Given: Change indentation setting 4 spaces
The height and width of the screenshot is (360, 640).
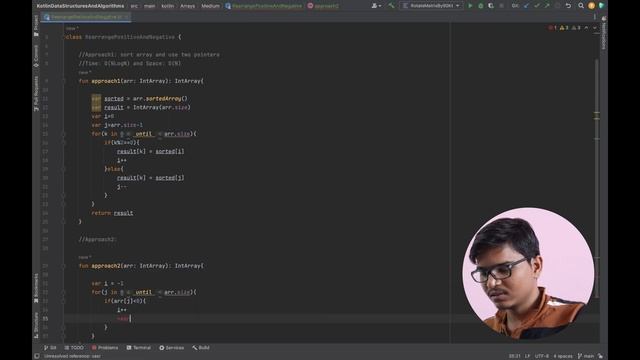Looking at the screenshot, I should [x=563, y=356].
